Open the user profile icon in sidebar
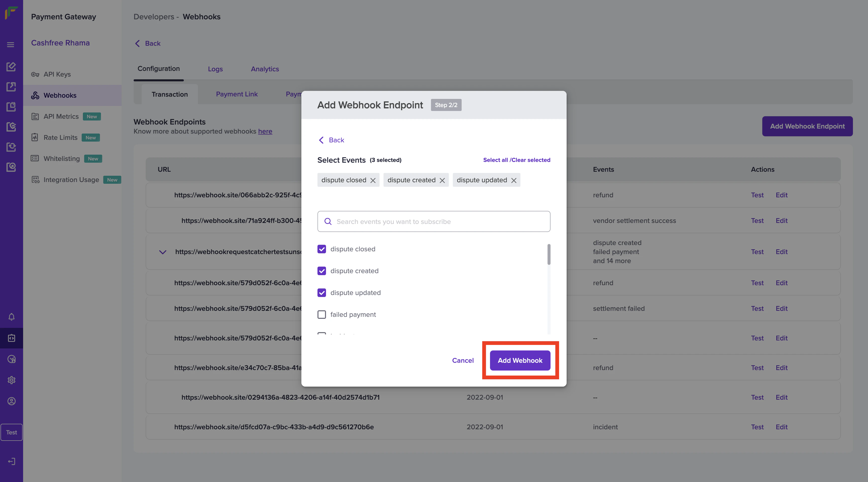868x482 pixels. [12, 401]
